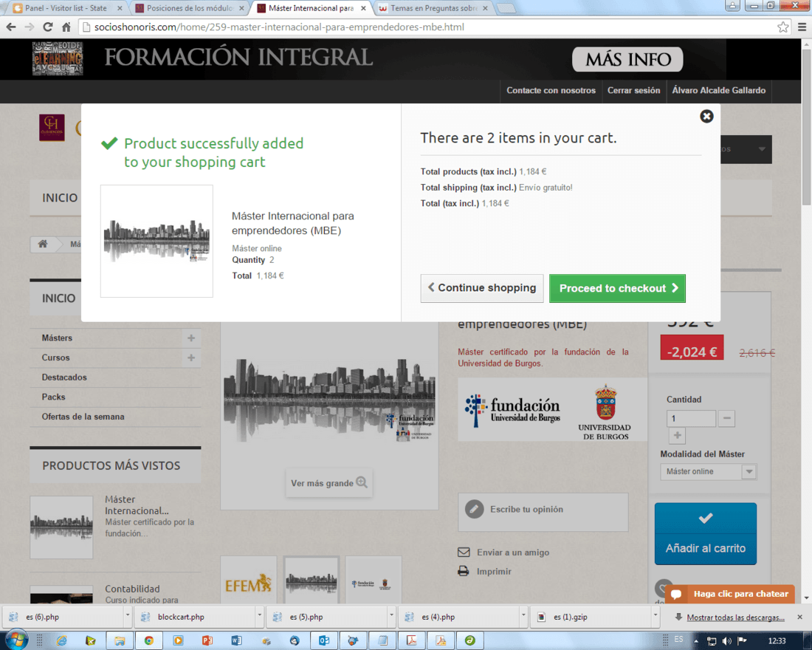Open Outlook from taskbar
The image size is (812, 650).
[324, 640]
